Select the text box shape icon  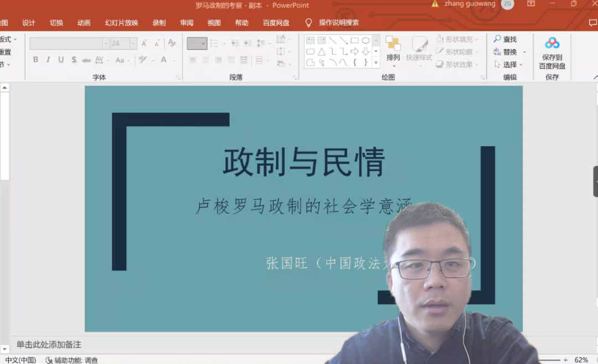pos(311,40)
